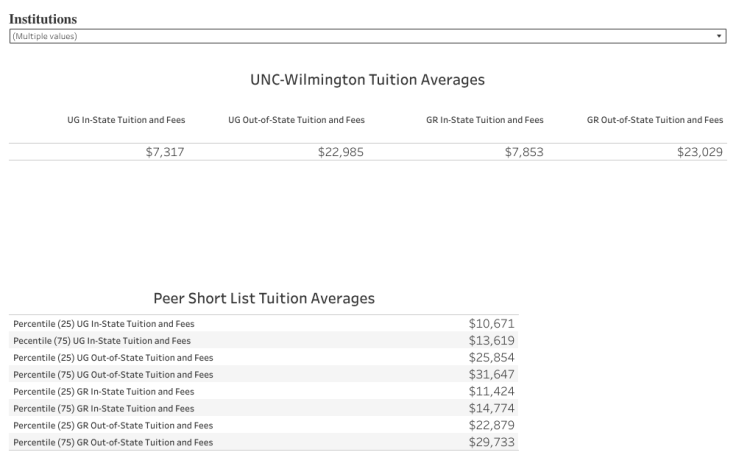Click the Percentile (25) GR In-State row label
The height and width of the screenshot is (454, 736).
tap(104, 391)
